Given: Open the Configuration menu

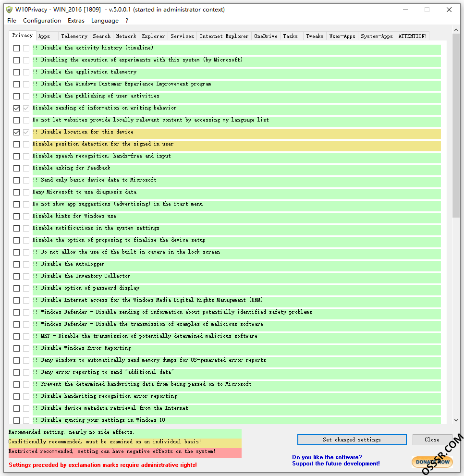Looking at the screenshot, I should click(42, 21).
